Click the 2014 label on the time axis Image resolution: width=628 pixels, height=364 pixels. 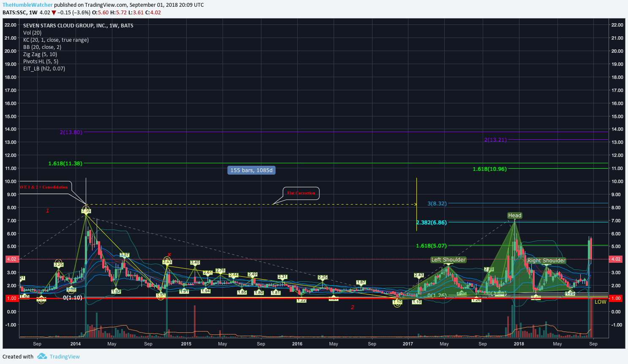(x=76, y=344)
